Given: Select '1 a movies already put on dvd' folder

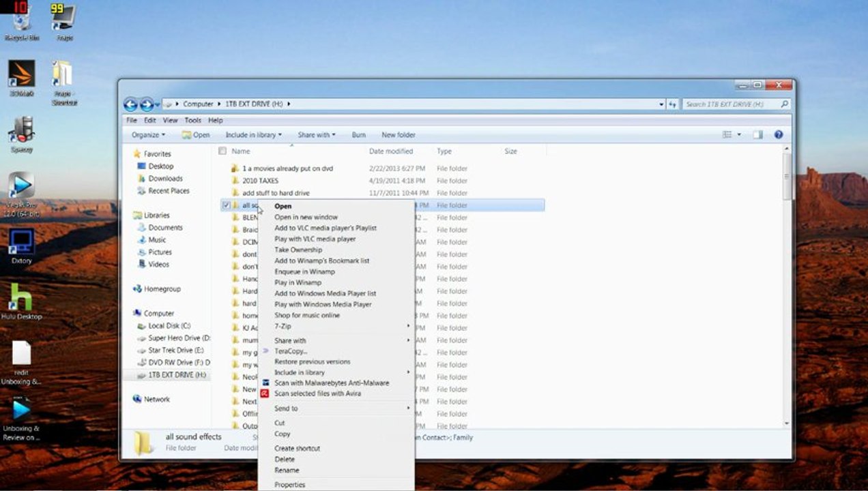Looking at the screenshot, I should (x=287, y=168).
